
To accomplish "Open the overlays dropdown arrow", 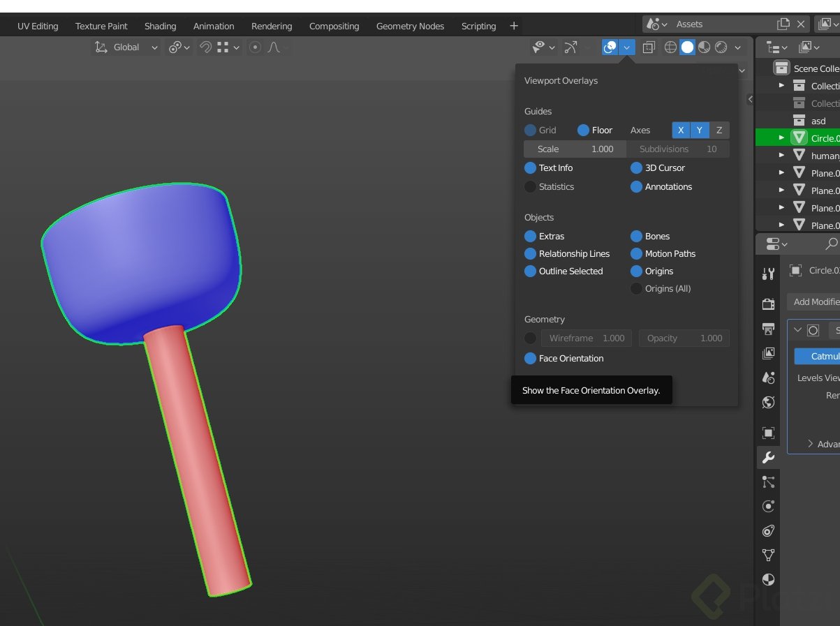I will pos(627,47).
